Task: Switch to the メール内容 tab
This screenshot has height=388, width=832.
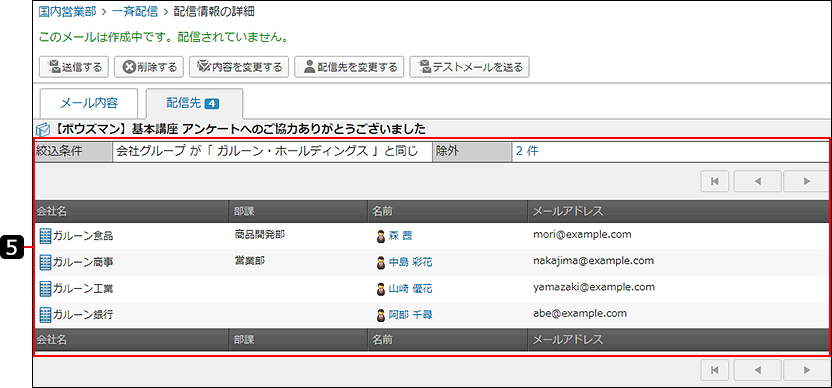Action: click(89, 103)
